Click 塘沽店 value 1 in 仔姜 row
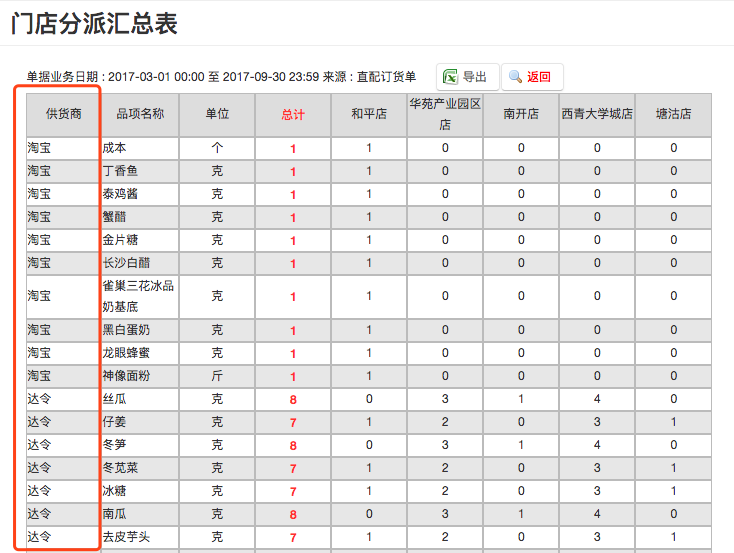This screenshot has height=553, width=734. (x=673, y=422)
